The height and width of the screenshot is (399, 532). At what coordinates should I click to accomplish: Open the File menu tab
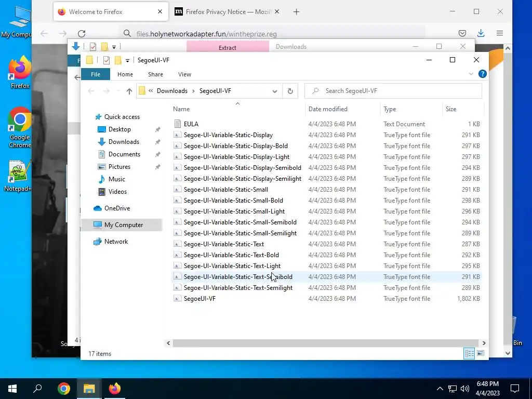(96, 74)
